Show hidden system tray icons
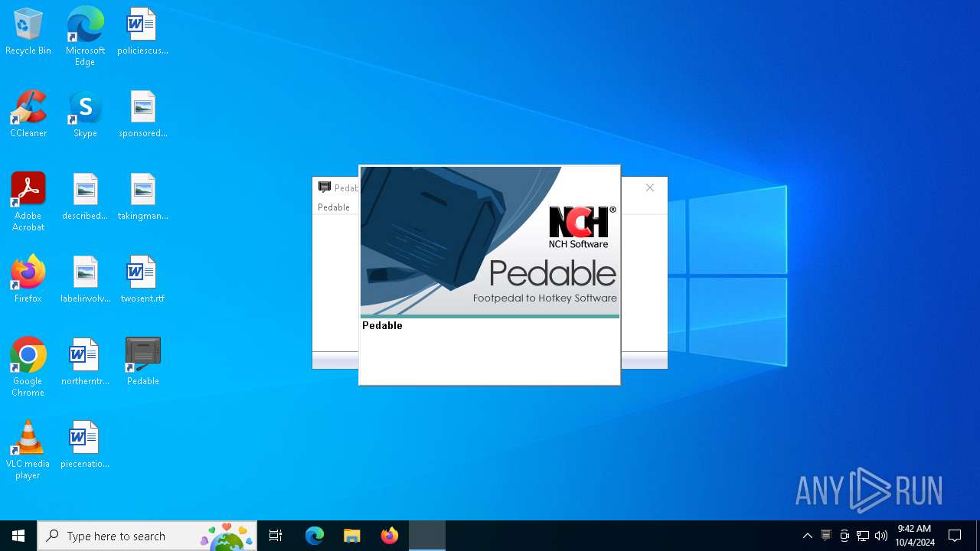 click(807, 536)
